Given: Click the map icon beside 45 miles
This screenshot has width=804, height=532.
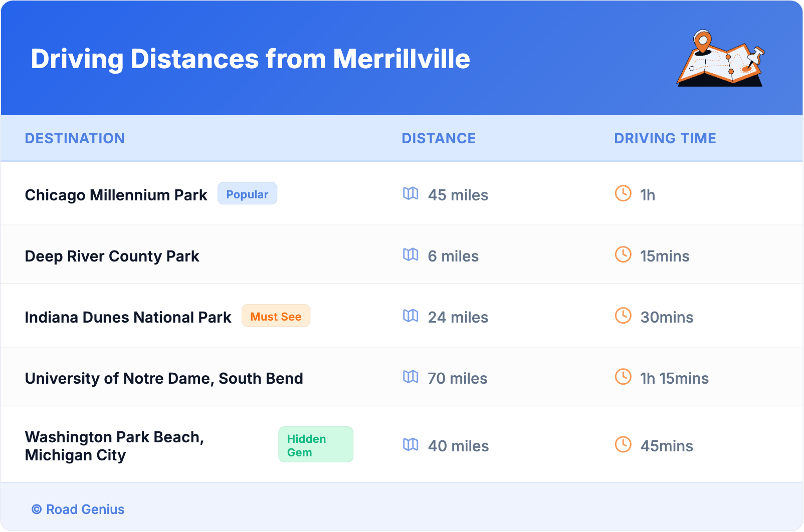Looking at the screenshot, I should click(411, 193).
